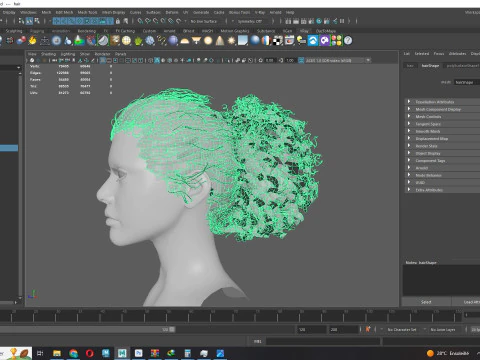Screen dimensions: 480x360
Task: Toggle select by hierarchy mode icon
Action: (22, 21)
